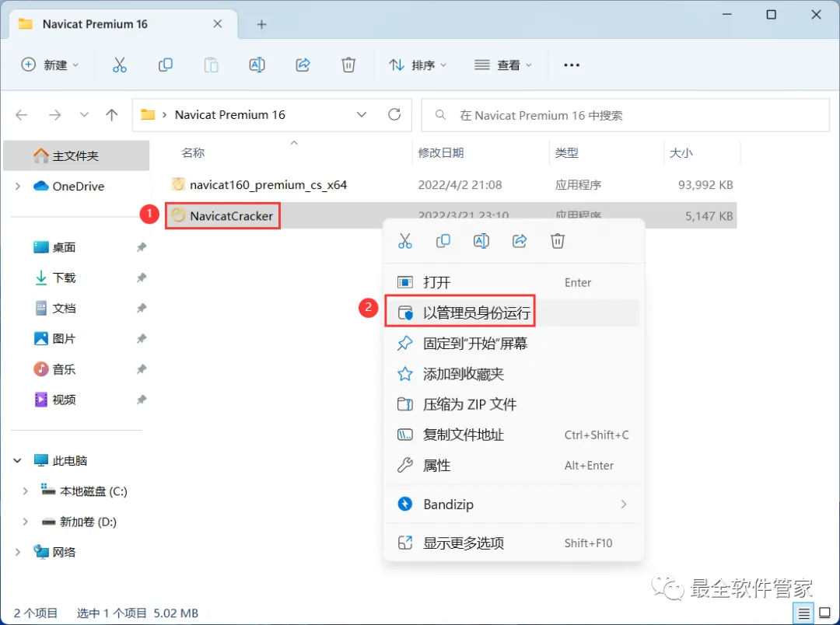Expand the OneDrive tree node
The width and height of the screenshot is (840, 625).
(x=18, y=187)
